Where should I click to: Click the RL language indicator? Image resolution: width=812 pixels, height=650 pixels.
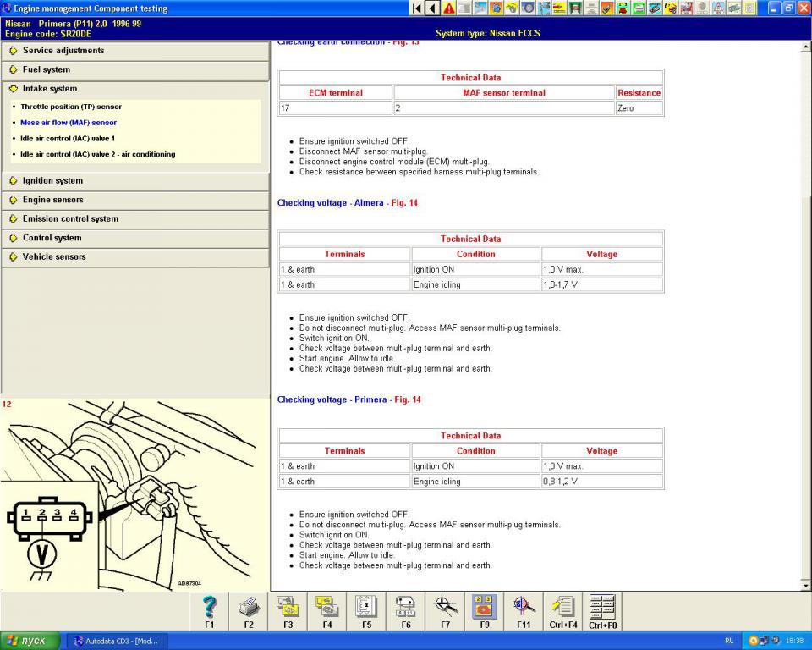pyautogui.click(x=729, y=642)
